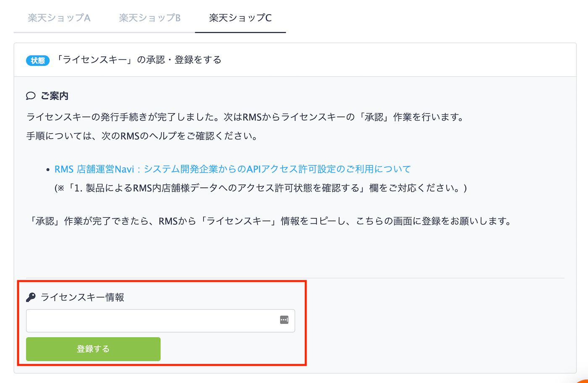
Task: Click the password manager icon in the license field
Action: click(x=284, y=320)
